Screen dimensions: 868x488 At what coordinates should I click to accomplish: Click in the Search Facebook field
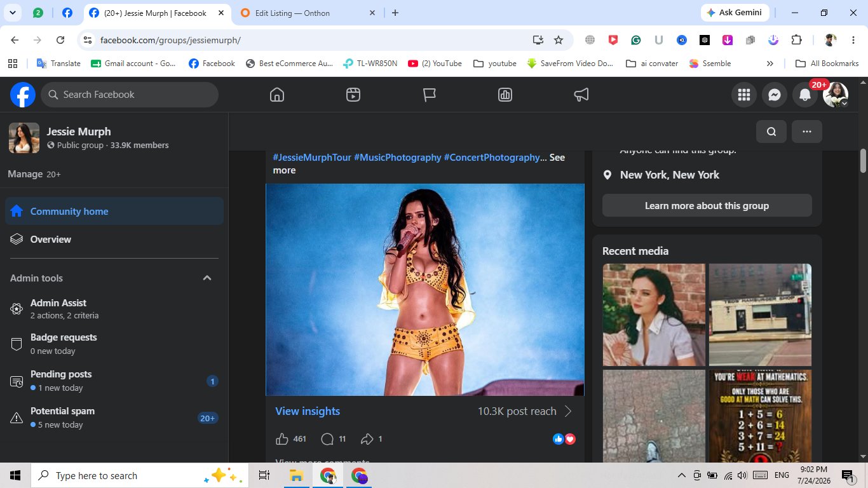pyautogui.click(x=130, y=95)
